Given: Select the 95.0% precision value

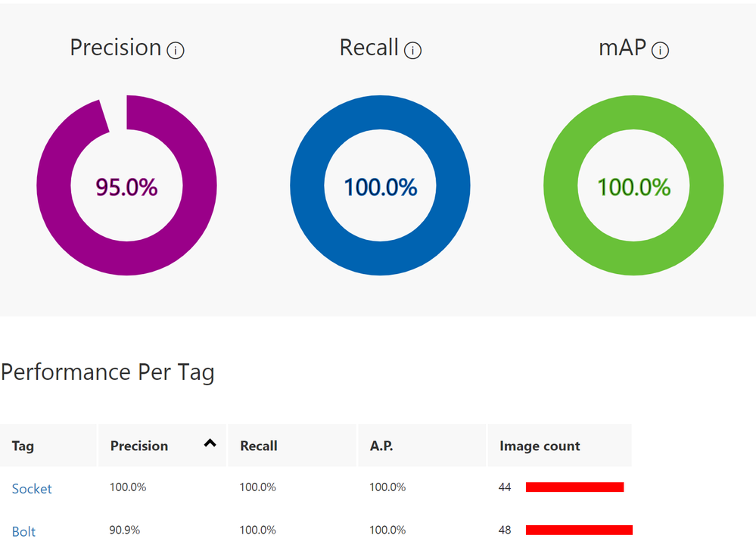Looking at the screenshot, I should [x=126, y=187].
